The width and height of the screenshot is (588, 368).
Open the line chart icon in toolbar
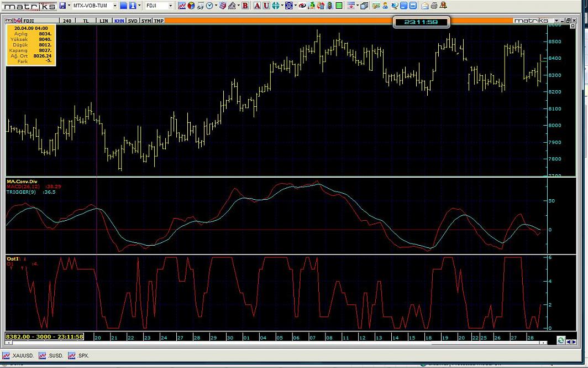pyautogui.click(x=181, y=6)
